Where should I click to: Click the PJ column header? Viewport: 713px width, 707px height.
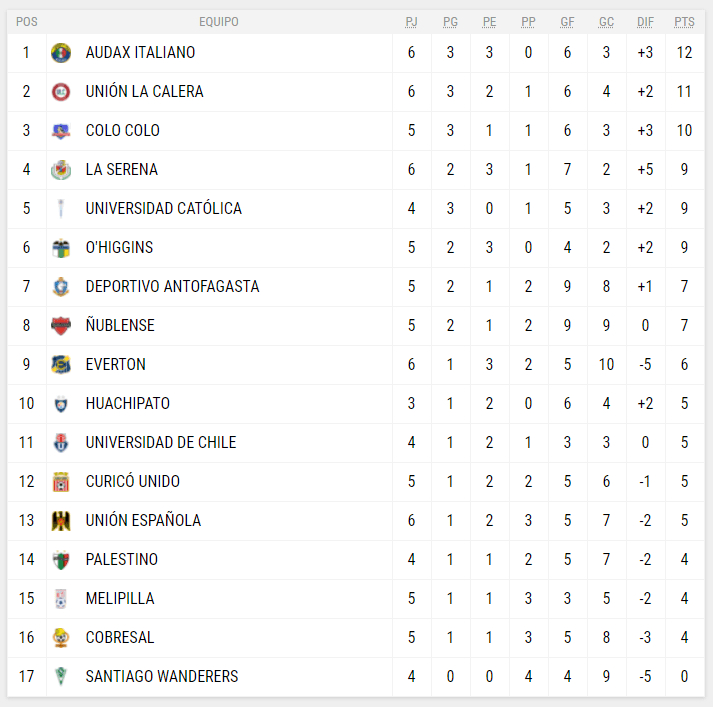click(x=411, y=22)
